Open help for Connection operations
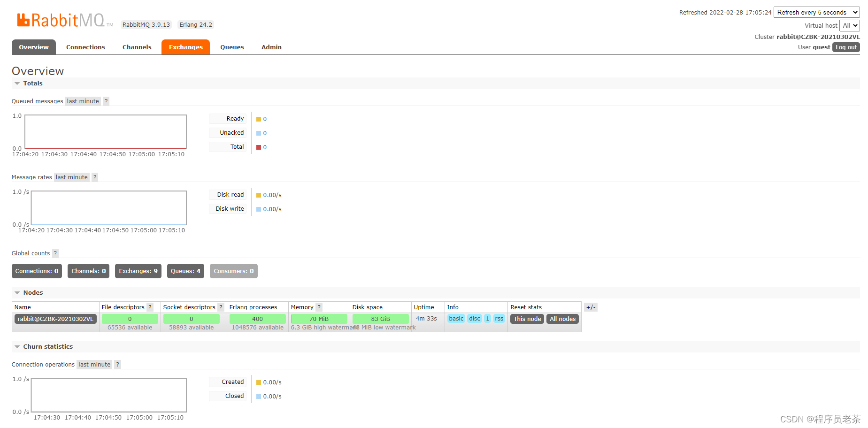This screenshot has height=428, width=868. (x=117, y=364)
